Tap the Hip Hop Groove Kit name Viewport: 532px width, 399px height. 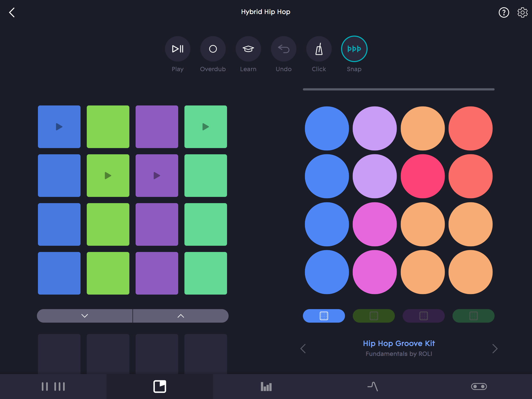coord(399,343)
